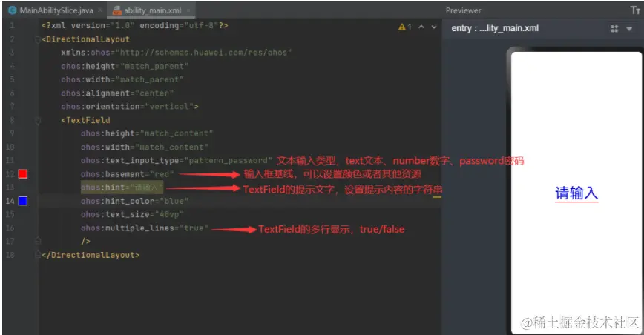Click the entry : ...lity_main.xml label
Image resolution: width=644 pixels, height=335 pixels.
[x=495, y=28]
